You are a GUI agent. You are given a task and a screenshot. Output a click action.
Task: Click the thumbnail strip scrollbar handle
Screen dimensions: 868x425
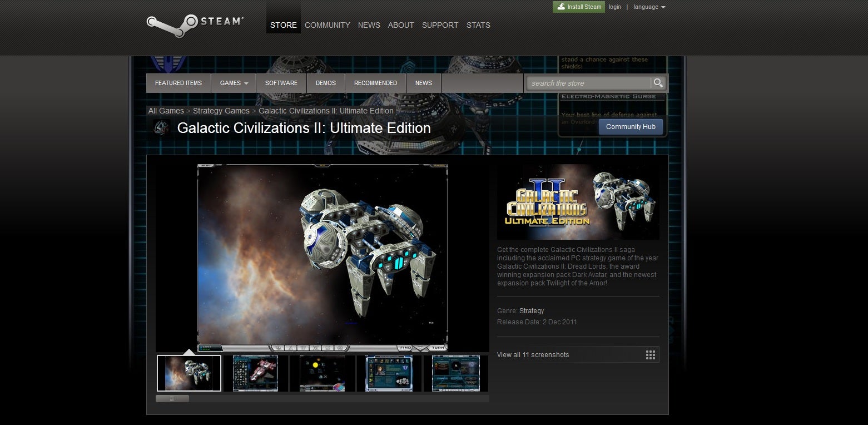click(172, 398)
